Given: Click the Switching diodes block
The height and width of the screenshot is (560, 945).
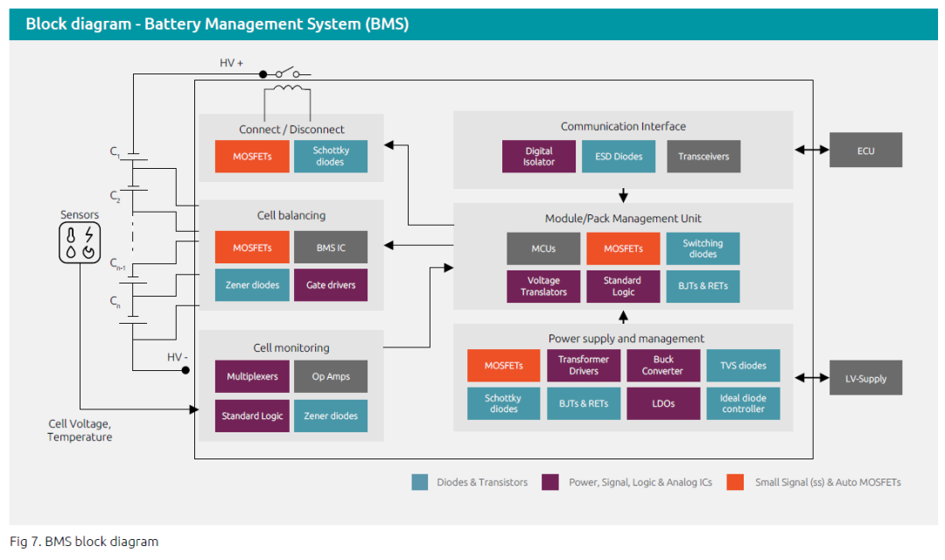Looking at the screenshot, I should coord(703,248).
